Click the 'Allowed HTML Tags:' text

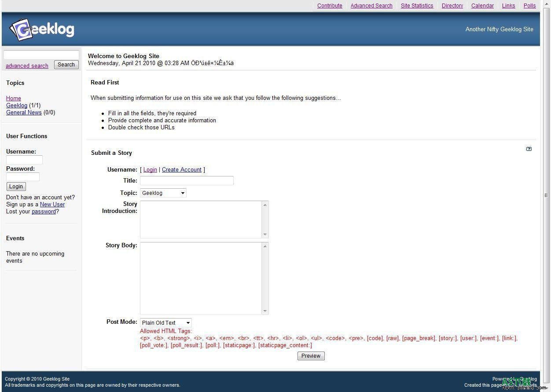coord(166,331)
